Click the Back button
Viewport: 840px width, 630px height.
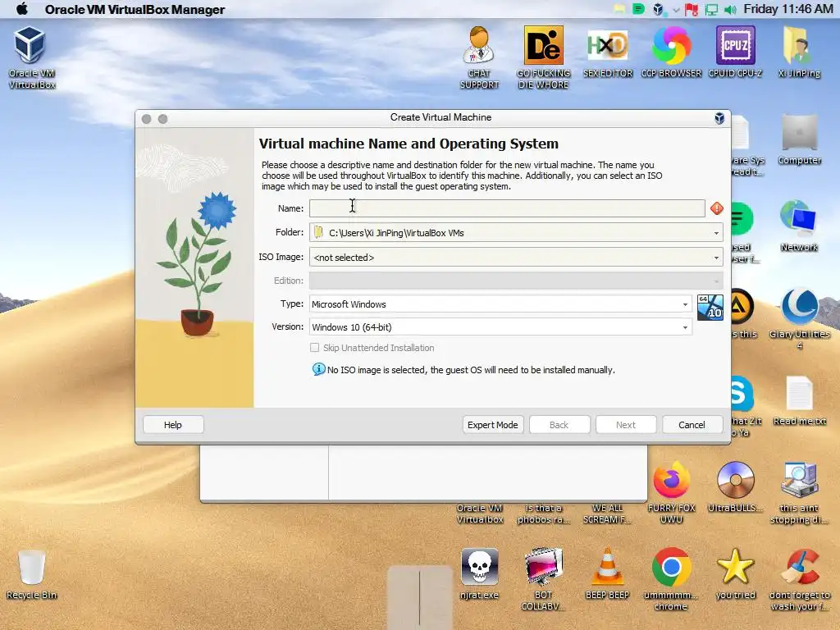pos(559,425)
